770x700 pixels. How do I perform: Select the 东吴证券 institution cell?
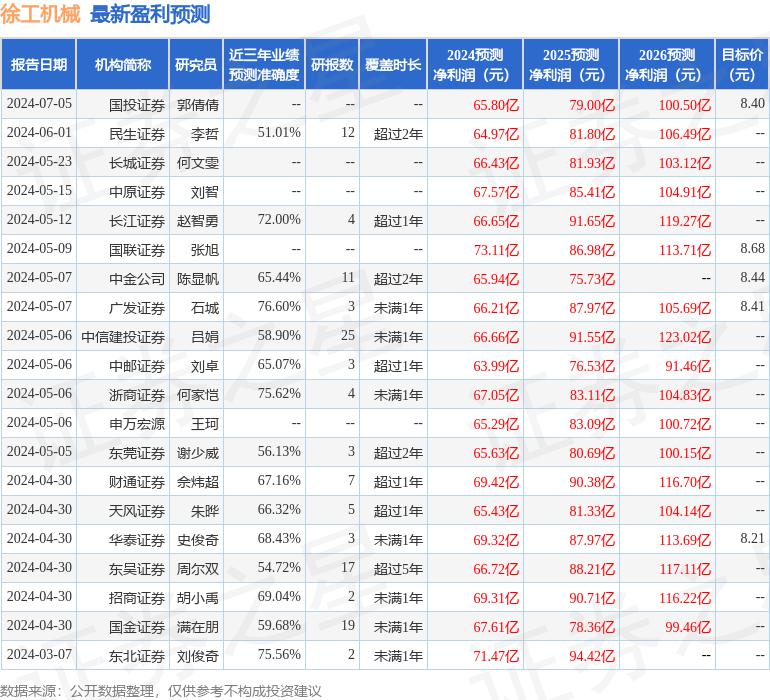[x=137, y=569]
